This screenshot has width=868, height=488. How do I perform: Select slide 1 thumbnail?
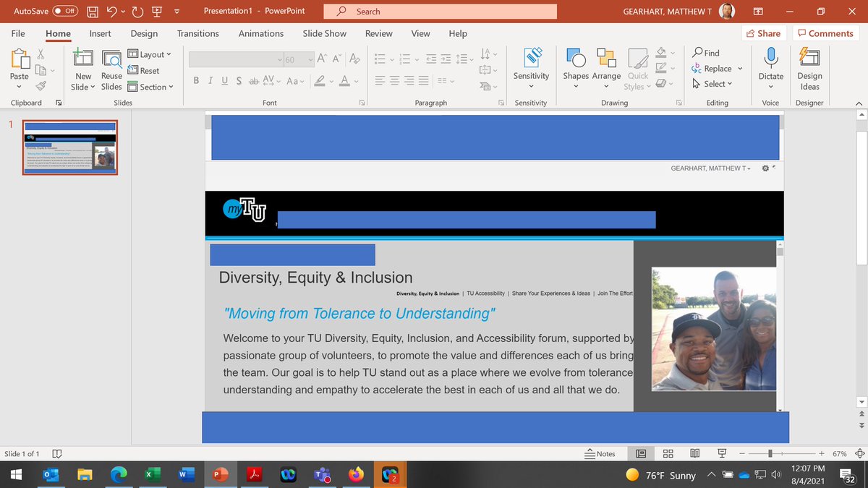70,147
